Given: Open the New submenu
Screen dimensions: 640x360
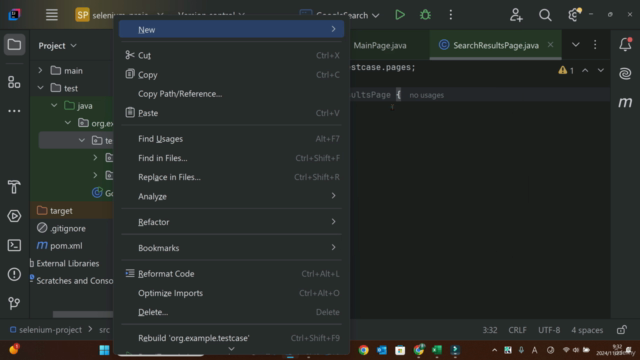Looking at the screenshot, I should coord(231,29).
